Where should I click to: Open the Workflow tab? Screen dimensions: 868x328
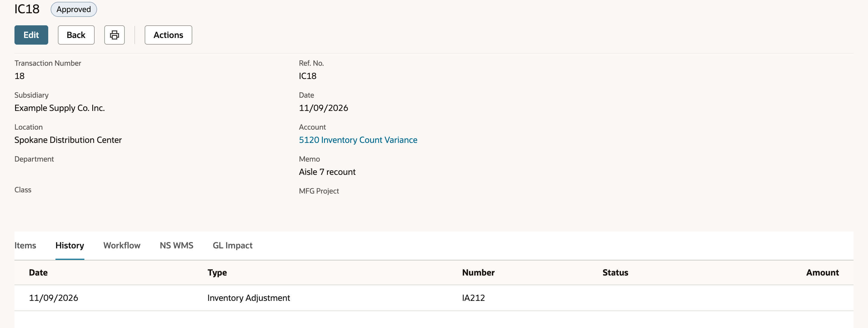point(122,245)
